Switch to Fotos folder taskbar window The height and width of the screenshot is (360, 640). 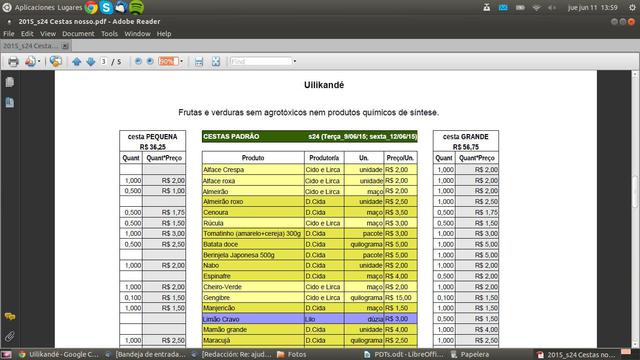[x=291, y=355]
